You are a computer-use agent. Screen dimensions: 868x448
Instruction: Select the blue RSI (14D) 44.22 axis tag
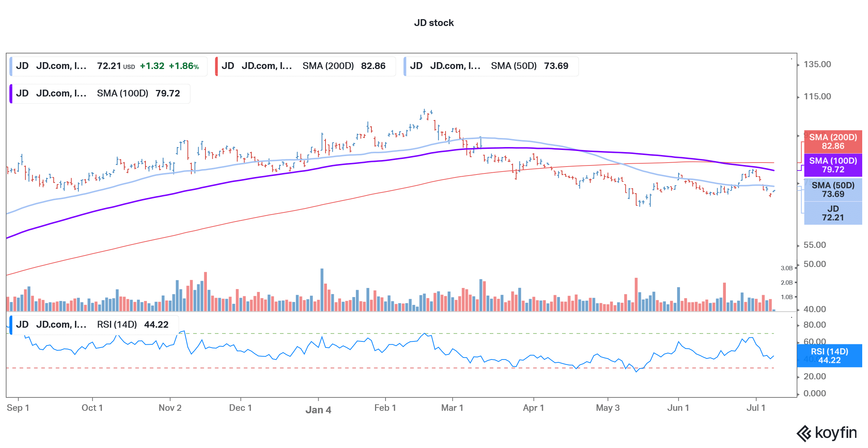[x=829, y=356]
